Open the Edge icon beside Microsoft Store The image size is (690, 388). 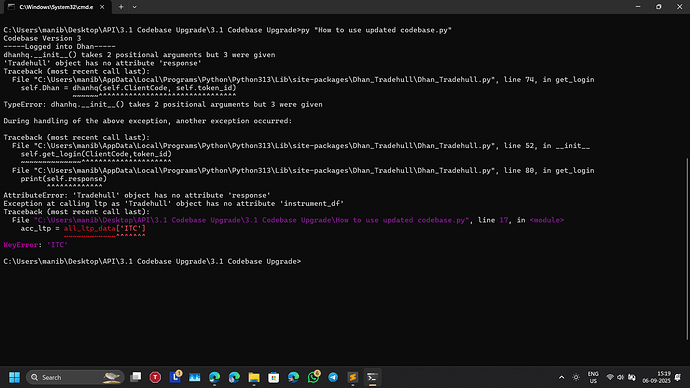294,377
